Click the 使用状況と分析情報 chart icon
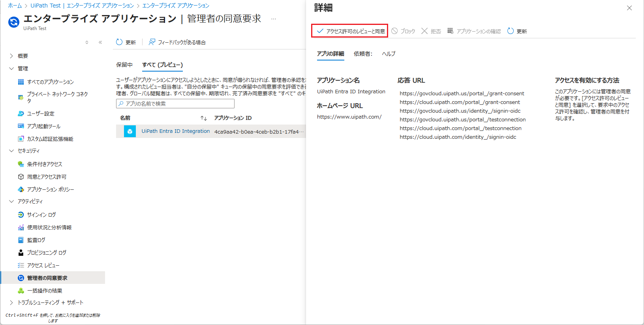The height and width of the screenshot is (325, 644). (21, 227)
